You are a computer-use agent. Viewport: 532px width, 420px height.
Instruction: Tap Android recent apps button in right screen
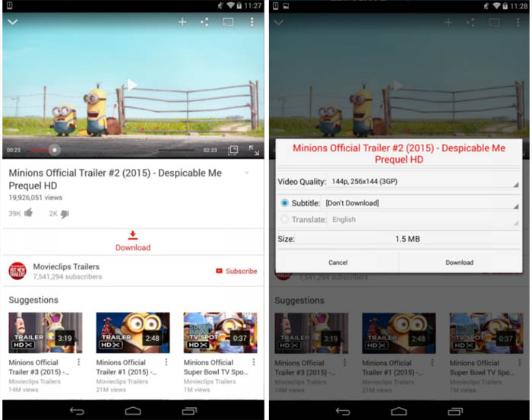click(x=455, y=412)
